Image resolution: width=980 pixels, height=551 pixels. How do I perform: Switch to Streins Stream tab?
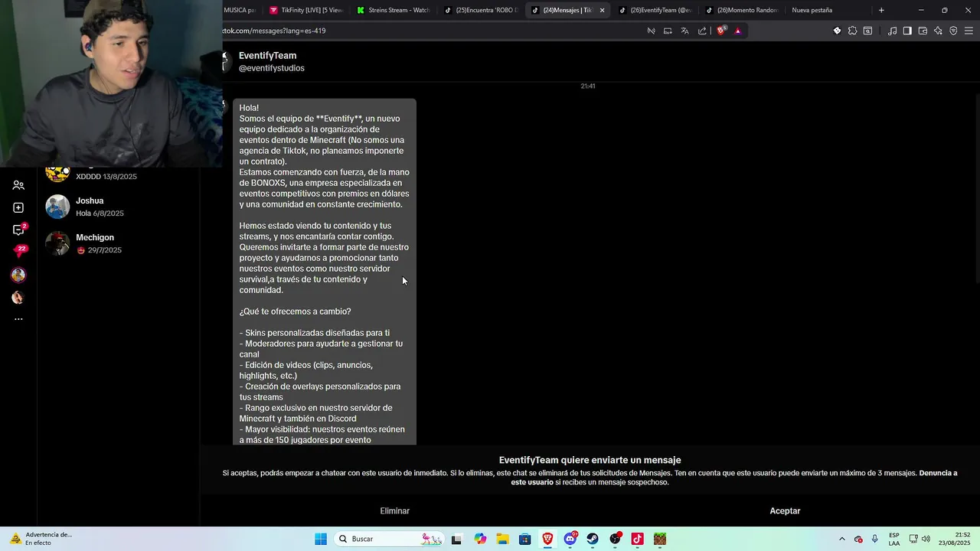tap(393, 10)
